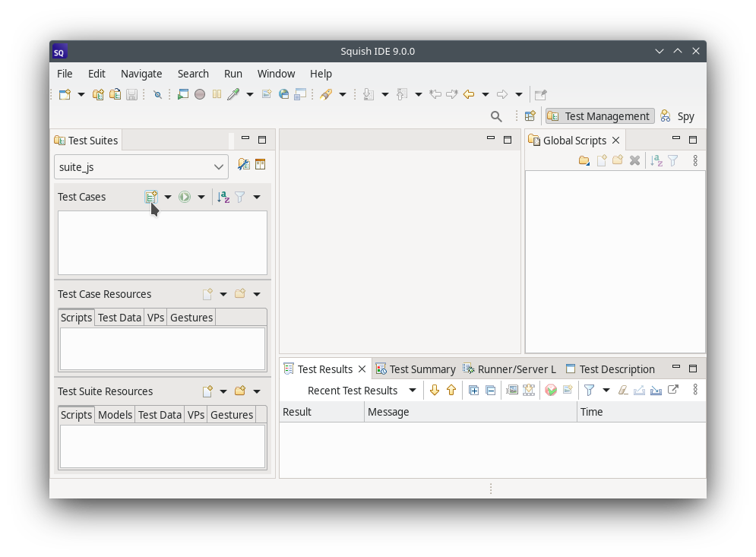Toggle the filter in the Test Cases panel
The width and height of the screenshot is (756, 557).
239,196
